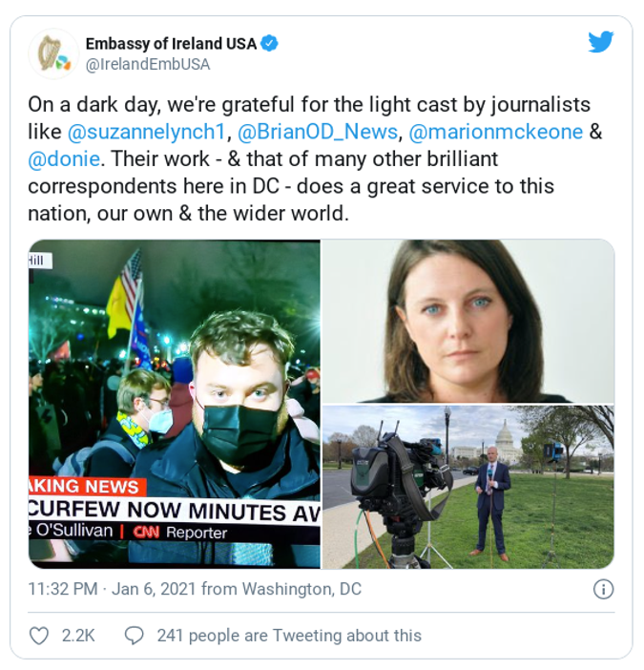Image resolution: width=644 pixels, height=670 pixels.
Task: Click the @IrelandEmbUSA handle
Action: pyautogui.click(x=148, y=65)
